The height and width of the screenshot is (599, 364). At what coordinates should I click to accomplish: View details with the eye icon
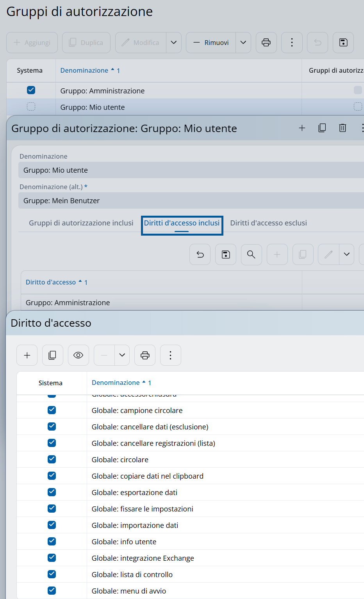[79, 355]
